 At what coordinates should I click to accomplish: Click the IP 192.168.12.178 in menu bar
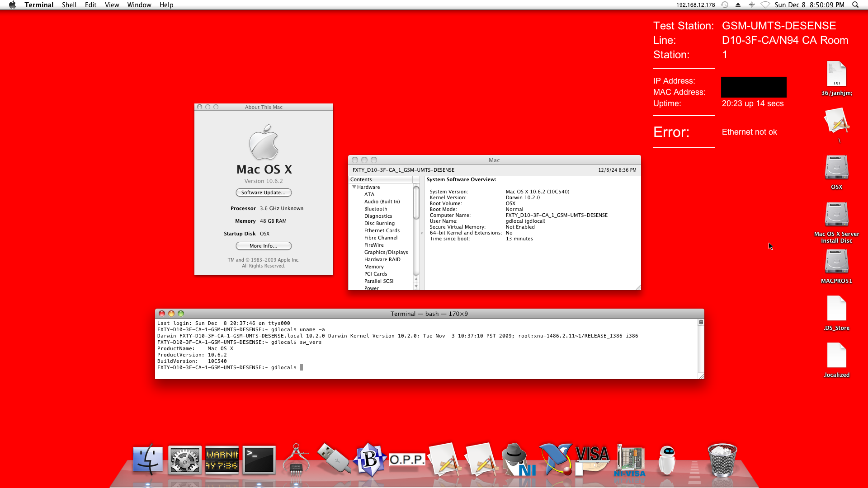click(x=695, y=5)
